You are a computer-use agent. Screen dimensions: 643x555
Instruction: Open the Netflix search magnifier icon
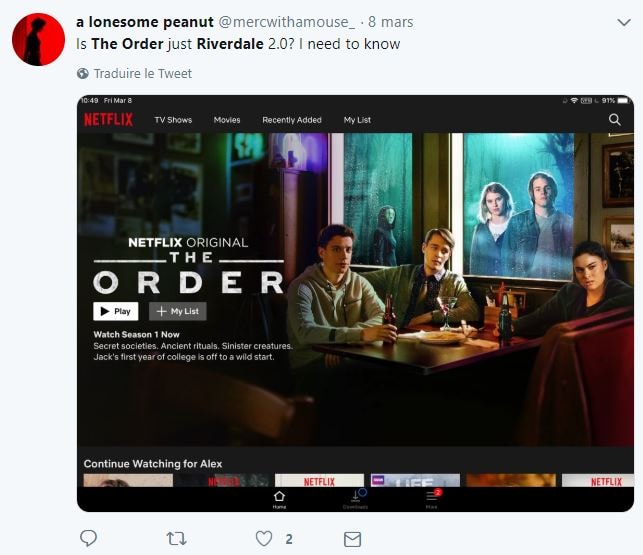614,120
